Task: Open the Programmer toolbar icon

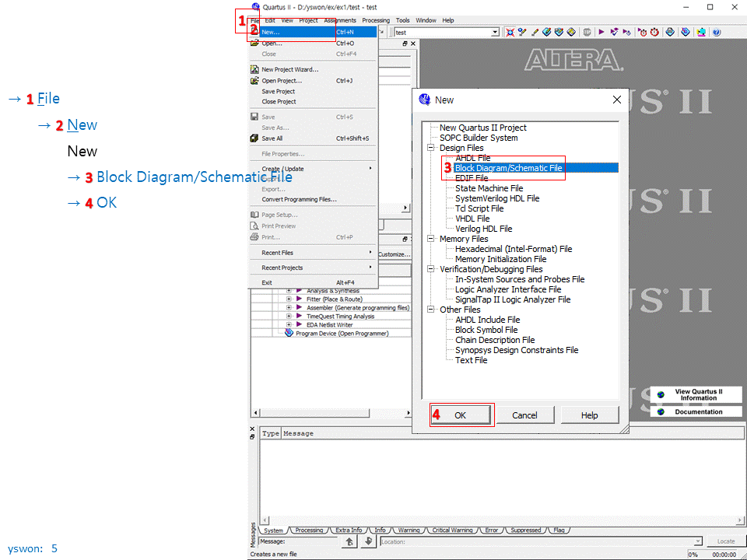Action: [x=686, y=32]
